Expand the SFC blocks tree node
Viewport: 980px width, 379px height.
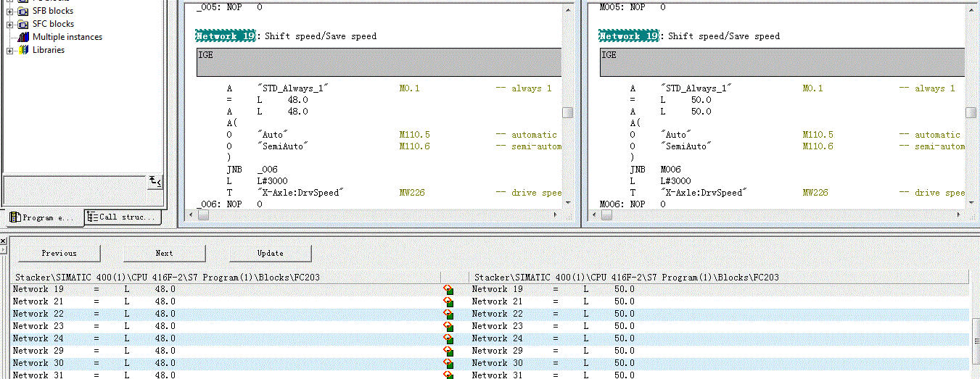click(x=9, y=24)
